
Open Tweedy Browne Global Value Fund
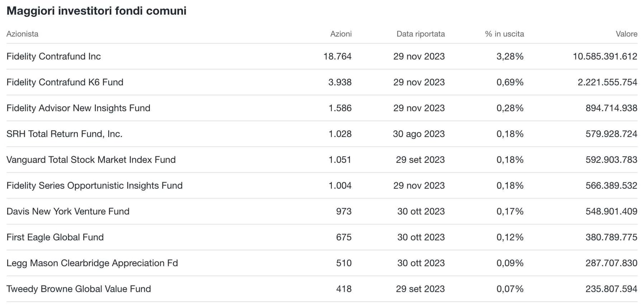79,289
